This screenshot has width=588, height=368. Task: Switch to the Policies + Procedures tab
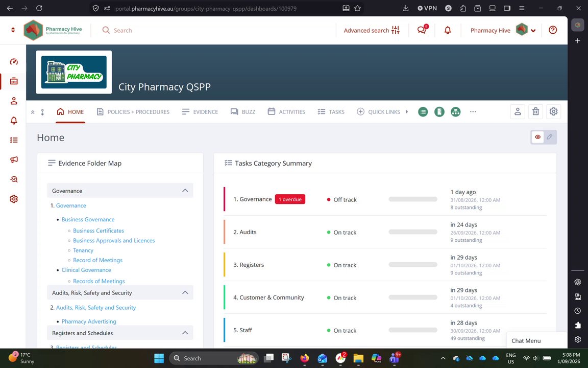[x=133, y=111]
